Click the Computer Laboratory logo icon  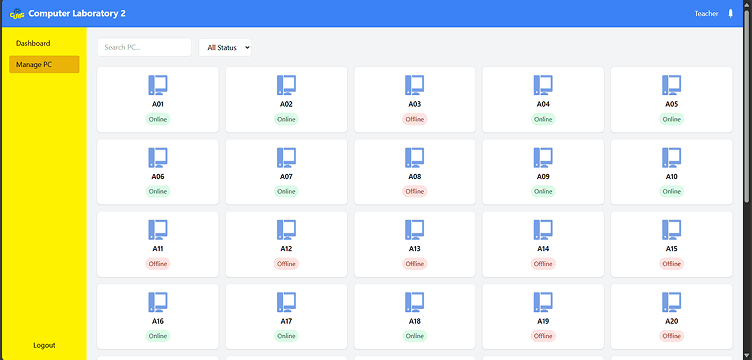pos(17,13)
